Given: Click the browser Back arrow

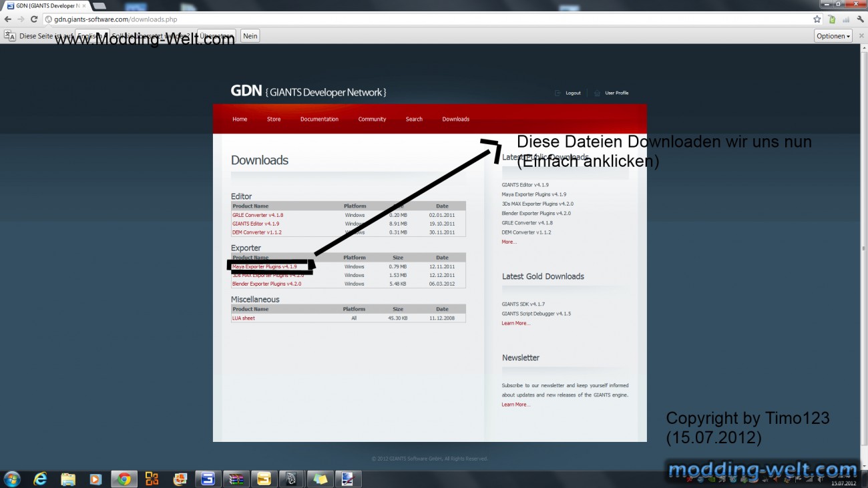Looking at the screenshot, I should pos(8,19).
